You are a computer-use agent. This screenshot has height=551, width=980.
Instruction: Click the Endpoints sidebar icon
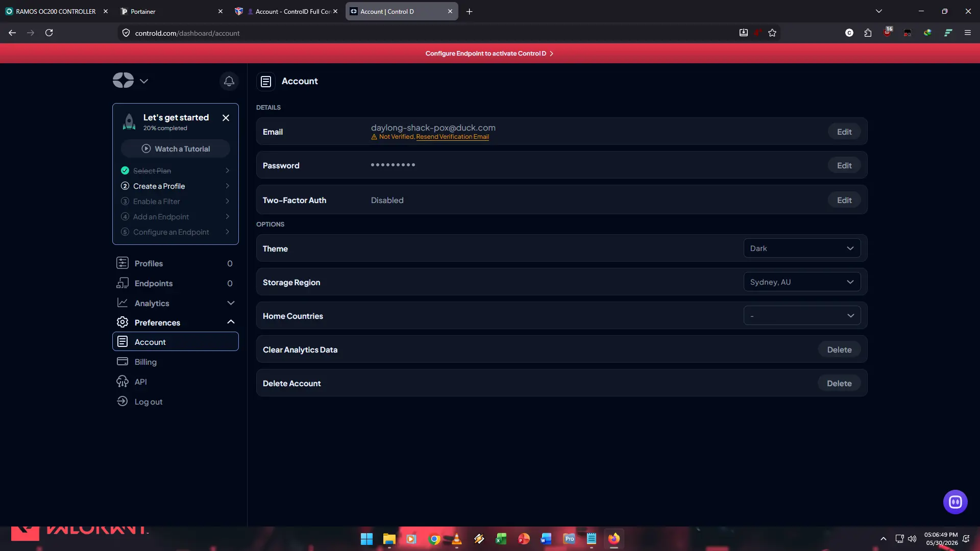click(122, 283)
